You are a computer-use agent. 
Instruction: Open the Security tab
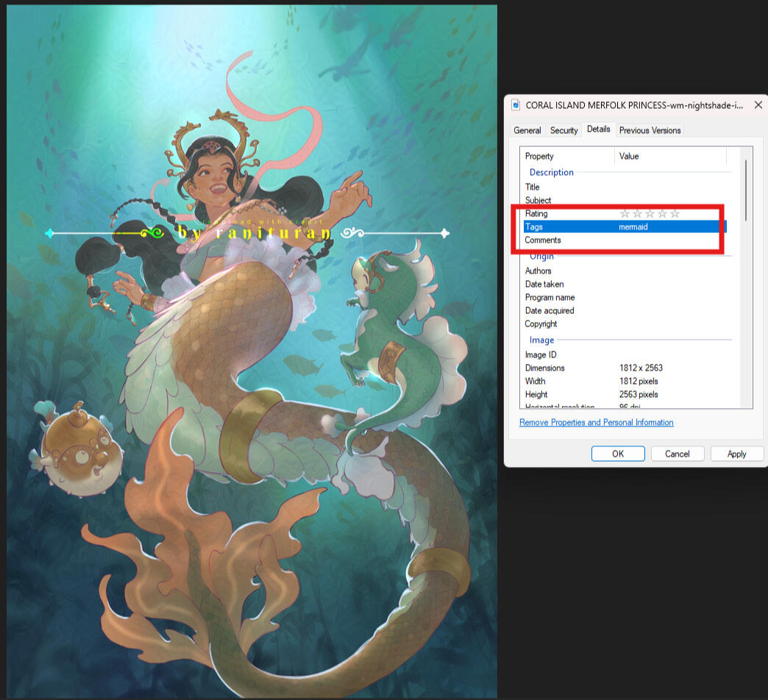[563, 131]
